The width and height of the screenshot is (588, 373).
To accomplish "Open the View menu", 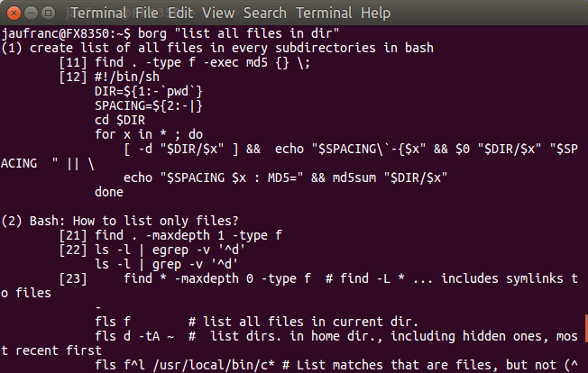I will pyautogui.click(x=218, y=14).
